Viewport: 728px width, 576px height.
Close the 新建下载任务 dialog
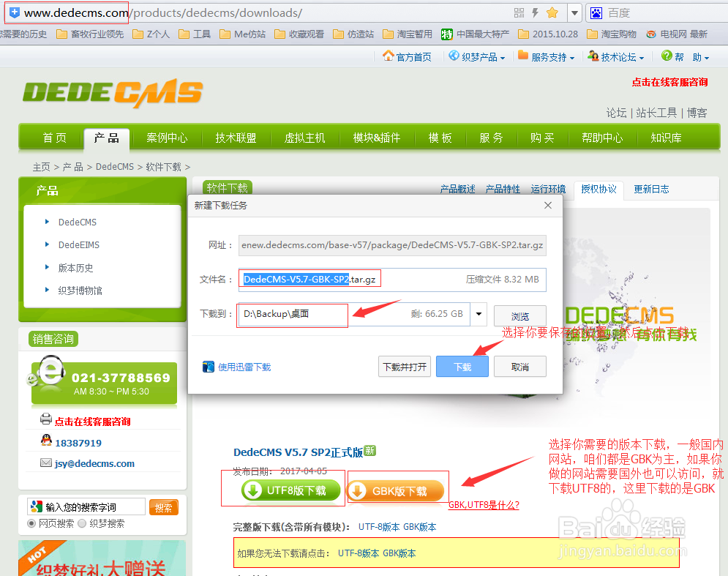[x=548, y=206]
